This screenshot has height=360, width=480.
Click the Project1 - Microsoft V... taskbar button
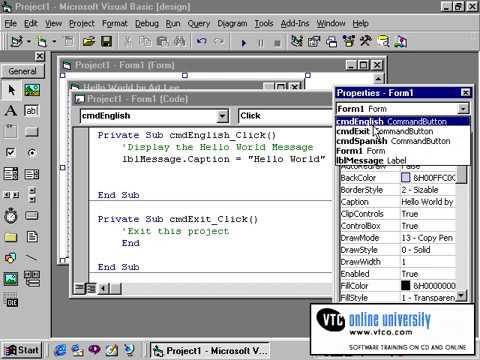coord(210,351)
